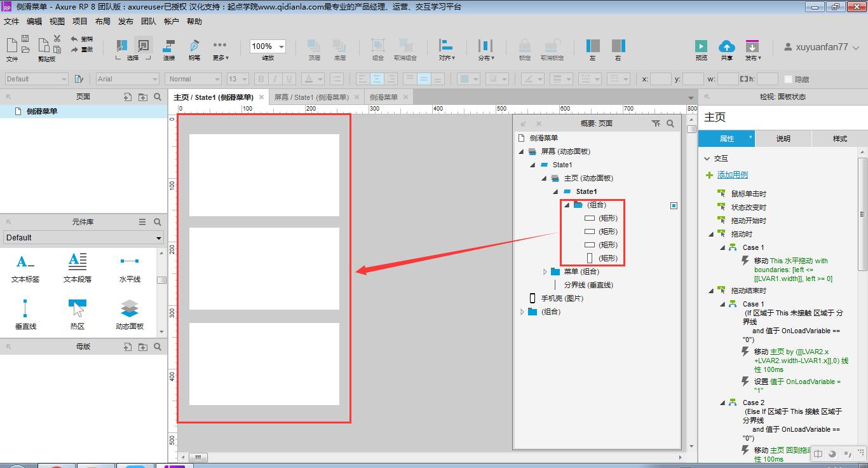Select the intersected selection mode tool
This screenshot has height=468, width=868.
(122, 46)
